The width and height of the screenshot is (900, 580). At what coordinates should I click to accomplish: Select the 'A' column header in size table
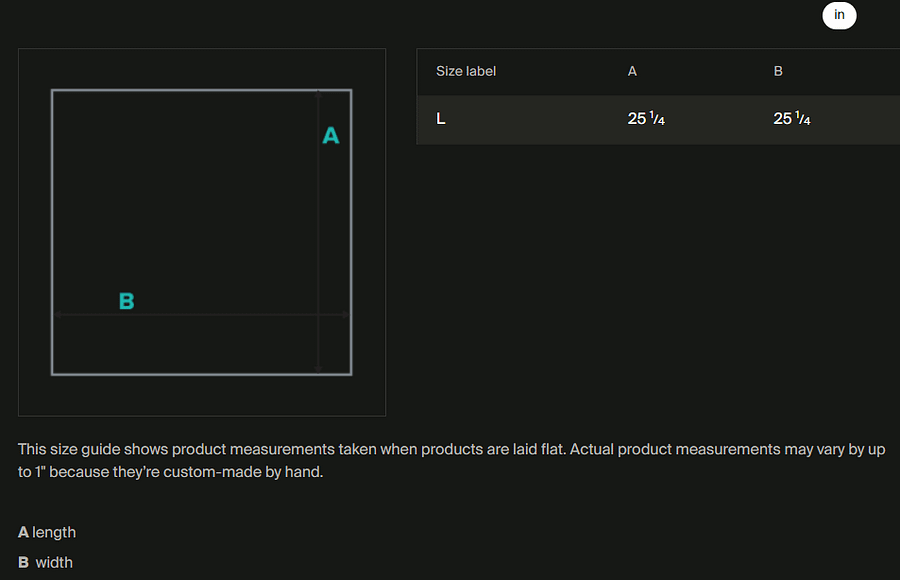point(632,71)
